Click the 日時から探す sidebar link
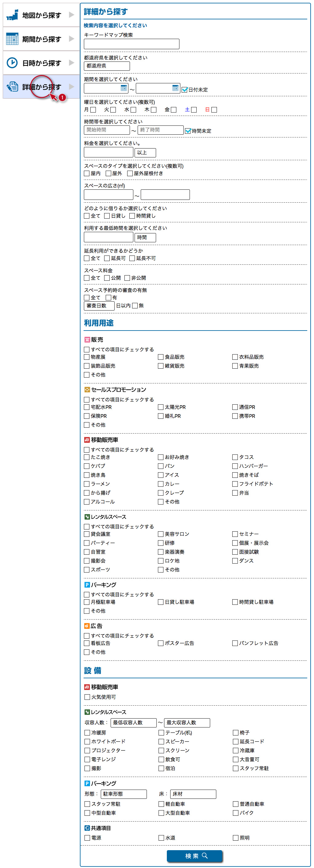This screenshot has width=314, height=868. [x=41, y=63]
